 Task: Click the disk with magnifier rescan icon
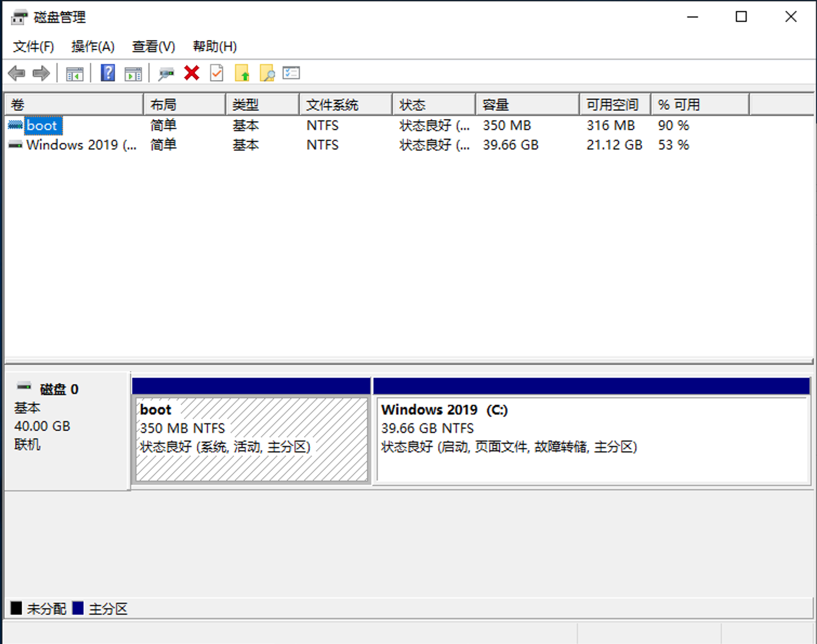(x=166, y=74)
